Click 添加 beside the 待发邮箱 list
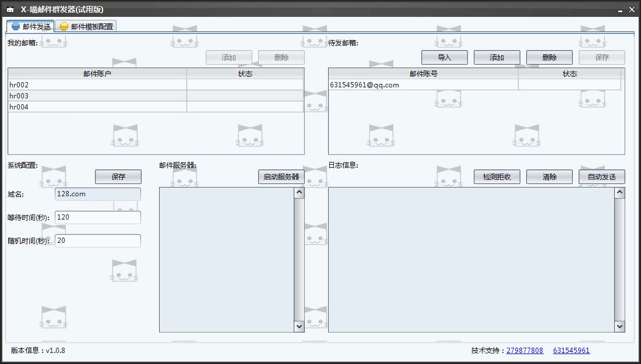The height and width of the screenshot is (364, 641). pyautogui.click(x=496, y=56)
